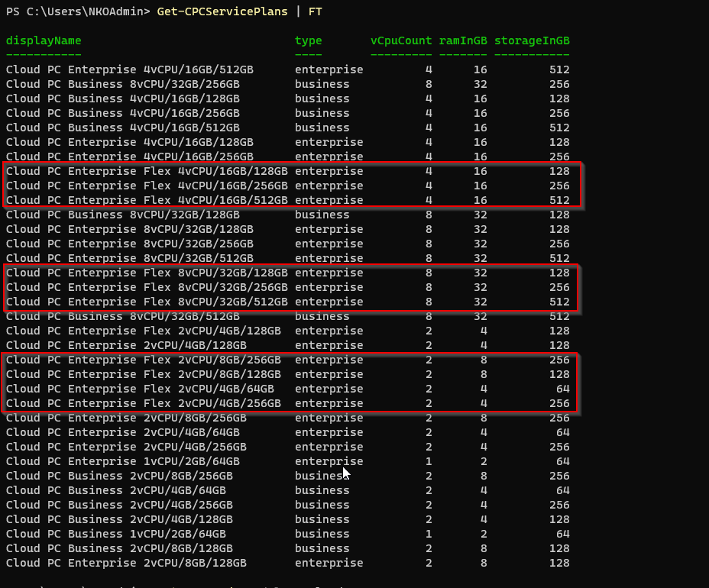Select Cloud PC Enterprise Flex 8vCPU/32GB/256GB name
Image resolution: width=709 pixels, height=588 pixels.
pos(147,287)
